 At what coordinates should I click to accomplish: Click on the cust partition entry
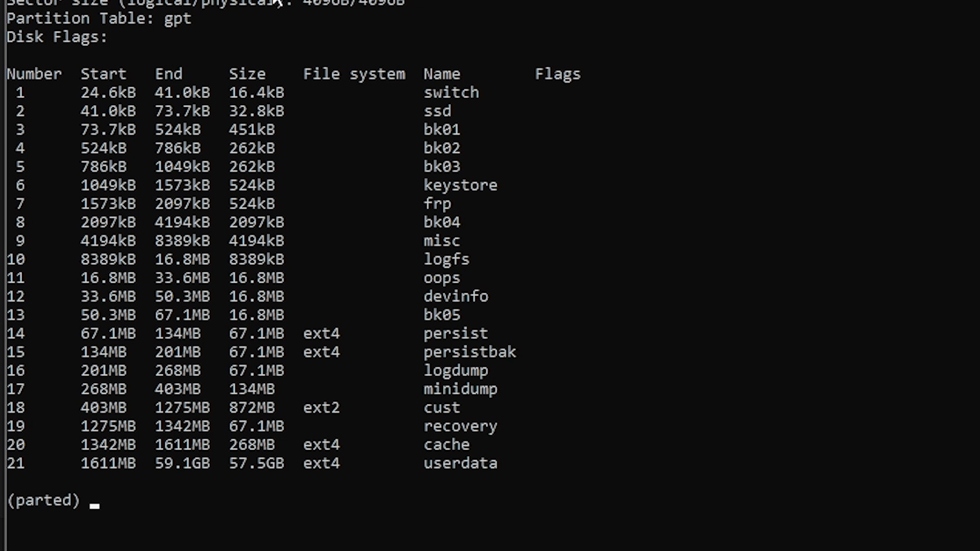[442, 407]
